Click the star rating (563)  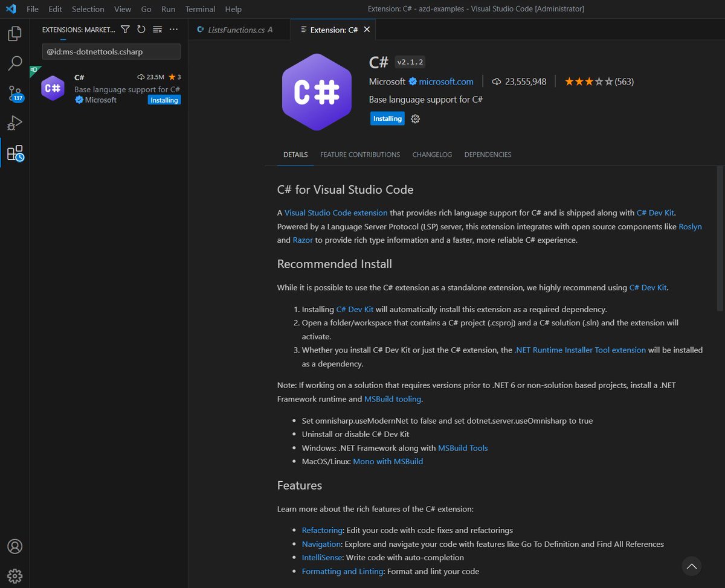599,81
